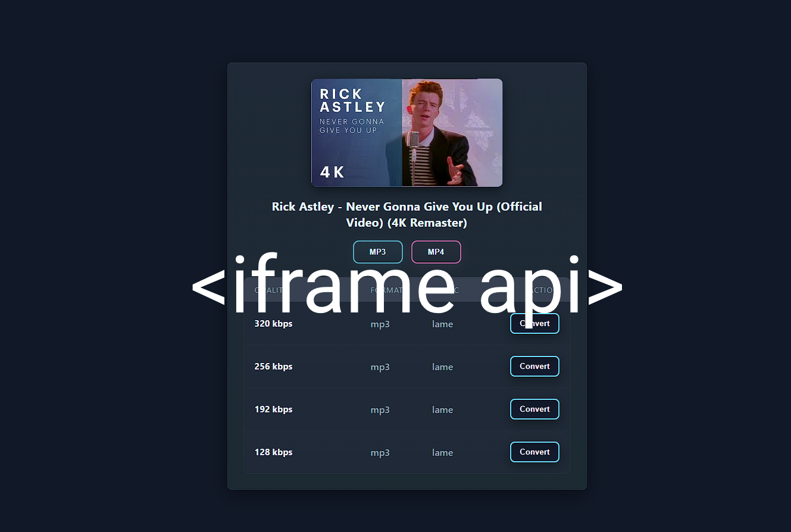Viewport: 791px width, 532px height.
Task: Click the video title text
Action: point(407,214)
